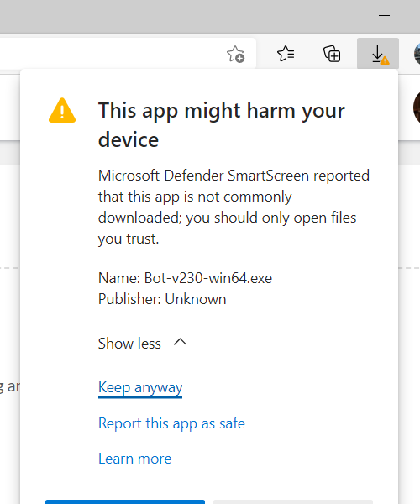The height and width of the screenshot is (504, 420).
Task: Toggle the Downloads button with warning badge
Action: pyautogui.click(x=378, y=54)
